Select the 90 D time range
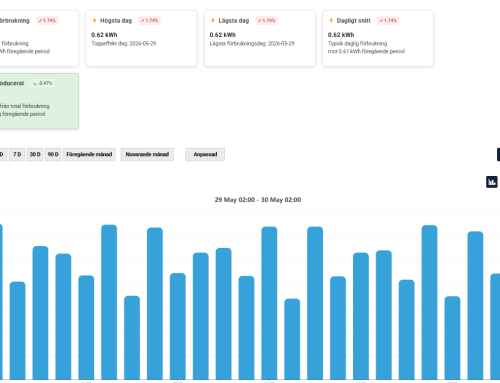This screenshot has height=383, width=500. pos(53,154)
